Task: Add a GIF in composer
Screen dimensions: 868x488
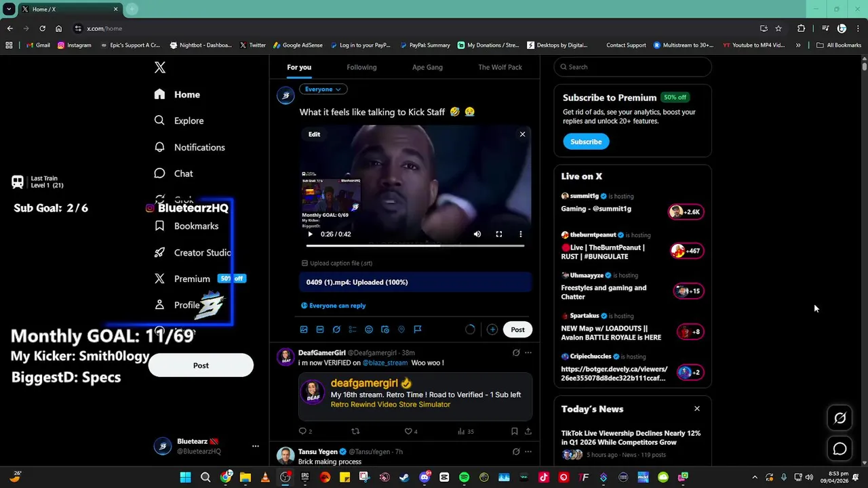Action: 320,329
